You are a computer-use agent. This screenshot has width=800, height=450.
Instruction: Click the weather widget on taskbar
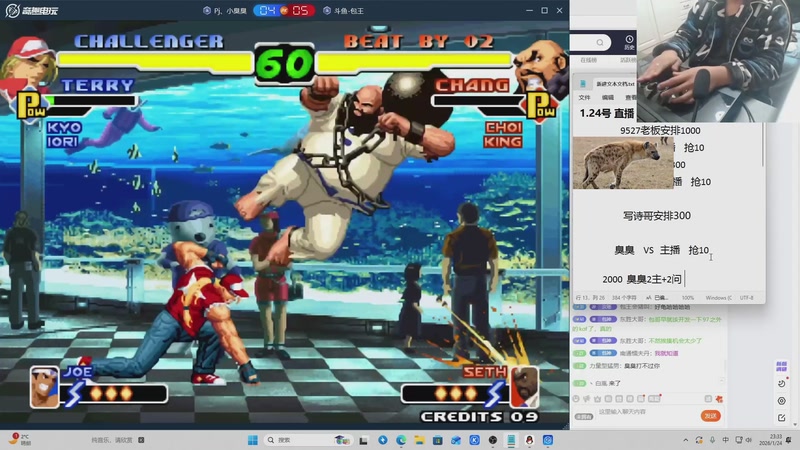[20, 439]
